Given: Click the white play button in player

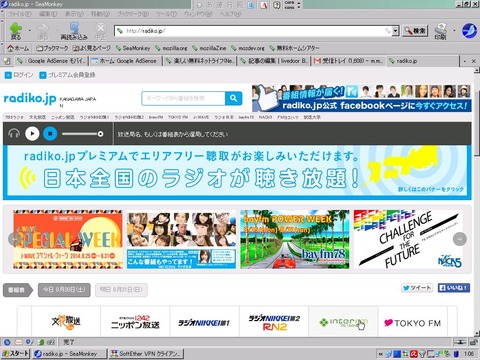Looking at the screenshot, I should pyautogui.click(x=32, y=134).
